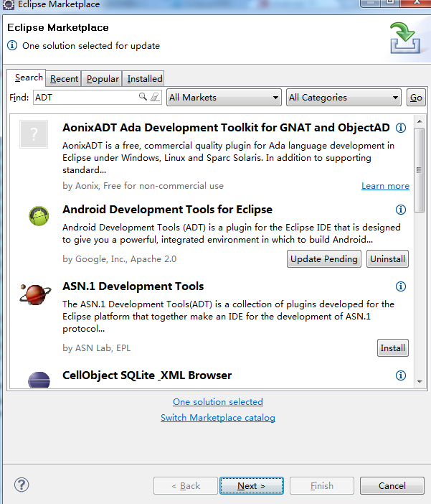The height and width of the screenshot is (504, 431).
Task: Click the info icon for Android Development Tools
Action: tap(400, 210)
